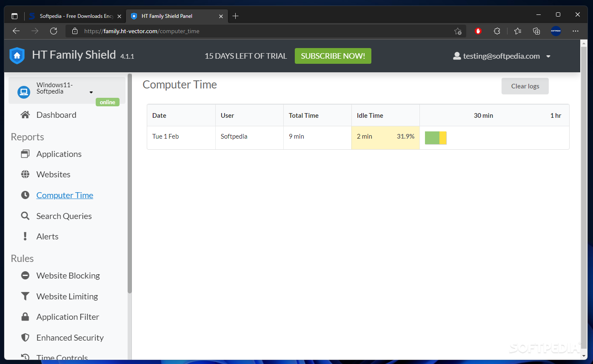Click the Applications window icon in the sidebar
The height and width of the screenshot is (364, 593).
pyautogui.click(x=26, y=154)
